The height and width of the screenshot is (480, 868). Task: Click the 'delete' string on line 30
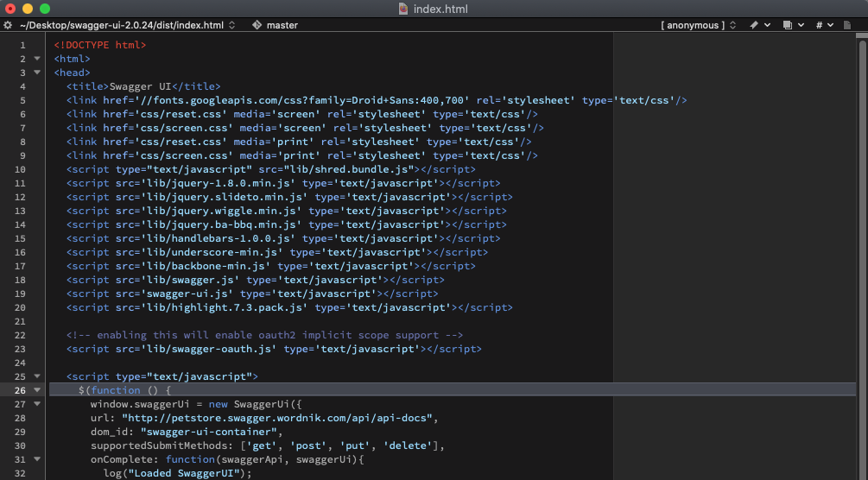click(408, 445)
